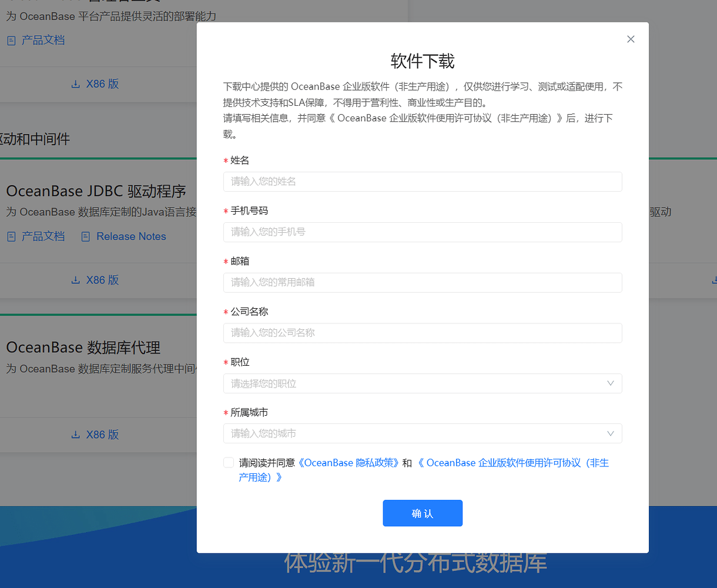The image size is (717, 588).
Task: Select the 手机号码 phone input field
Action: click(423, 232)
